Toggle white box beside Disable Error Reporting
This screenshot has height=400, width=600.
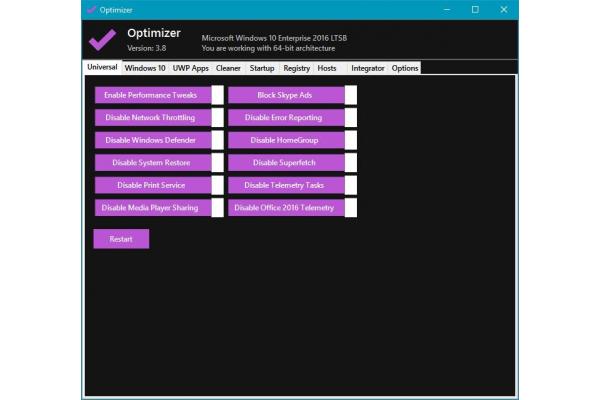click(x=351, y=118)
